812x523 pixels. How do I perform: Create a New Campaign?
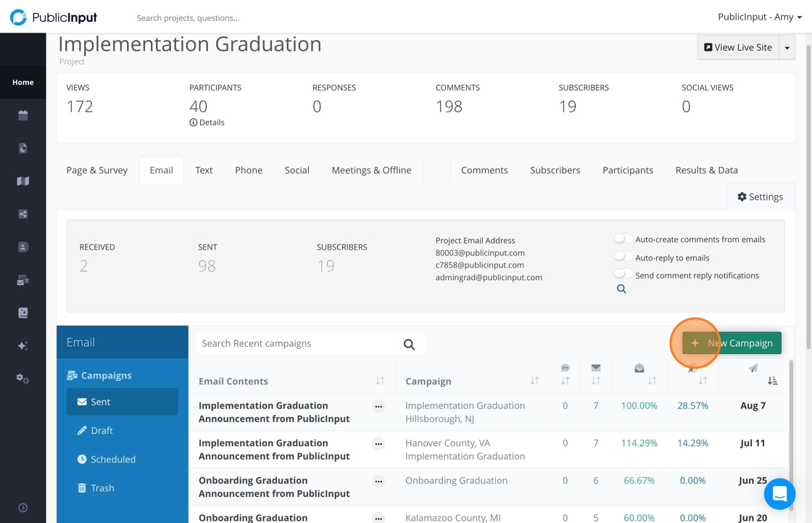pyautogui.click(x=732, y=343)
